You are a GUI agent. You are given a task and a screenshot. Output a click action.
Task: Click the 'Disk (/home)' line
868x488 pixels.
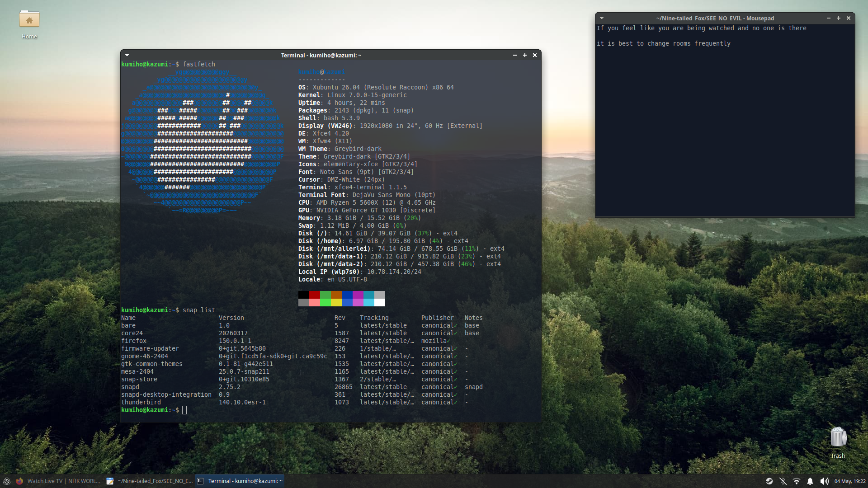383,241
